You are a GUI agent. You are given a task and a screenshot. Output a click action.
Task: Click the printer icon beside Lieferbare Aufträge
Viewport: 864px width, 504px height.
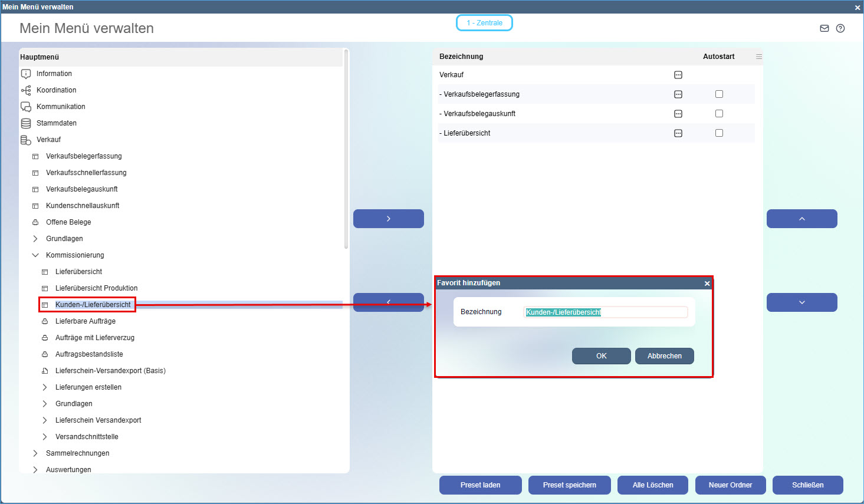[45, 321]
